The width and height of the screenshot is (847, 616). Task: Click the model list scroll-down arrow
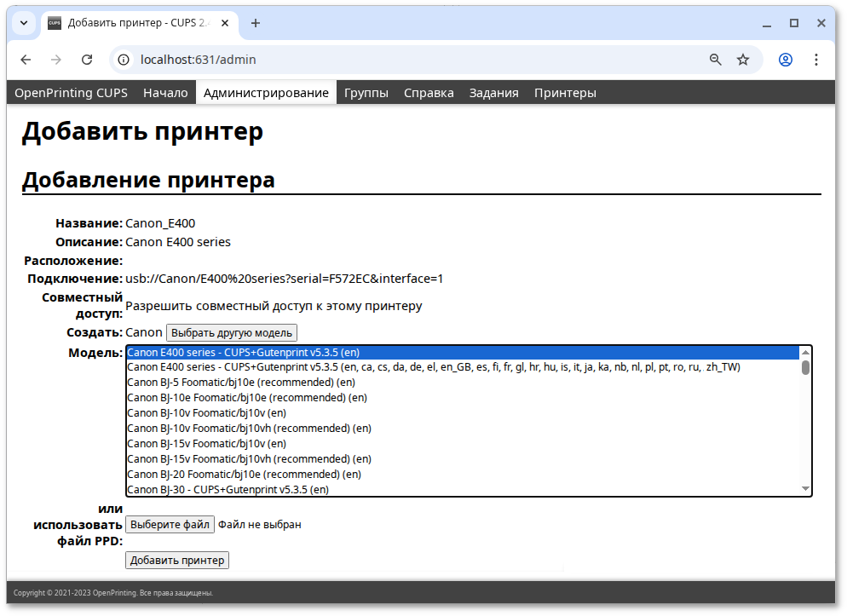click(x=805, y=488)
